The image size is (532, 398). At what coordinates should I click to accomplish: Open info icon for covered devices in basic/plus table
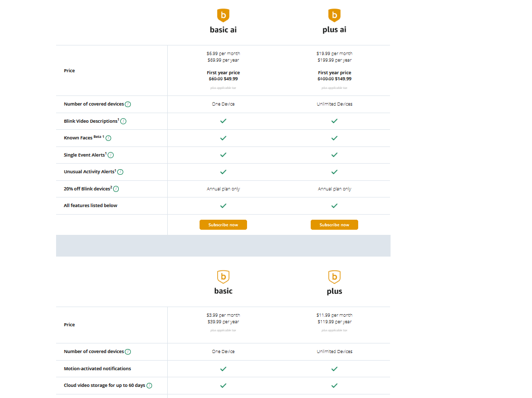tap(128, 352)
